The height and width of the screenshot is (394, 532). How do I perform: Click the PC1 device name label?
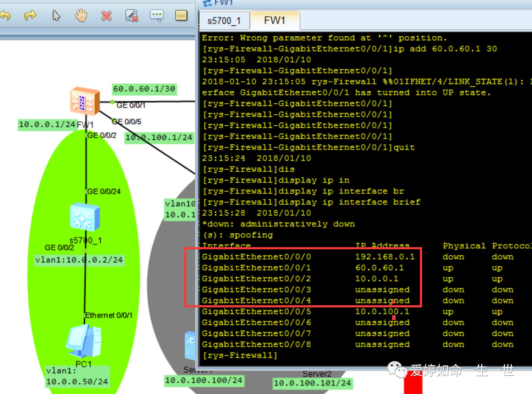click(x=84, y=364)
